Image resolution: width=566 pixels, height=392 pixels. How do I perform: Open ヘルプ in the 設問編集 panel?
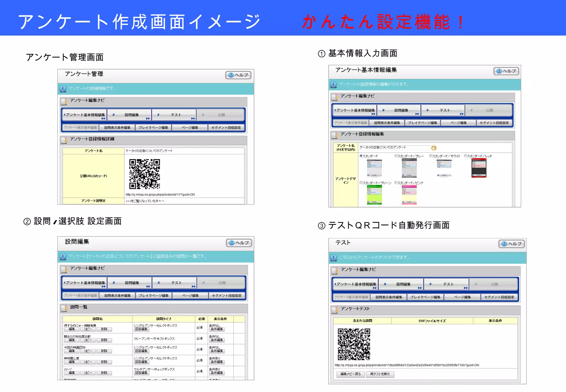click(239, 243)
